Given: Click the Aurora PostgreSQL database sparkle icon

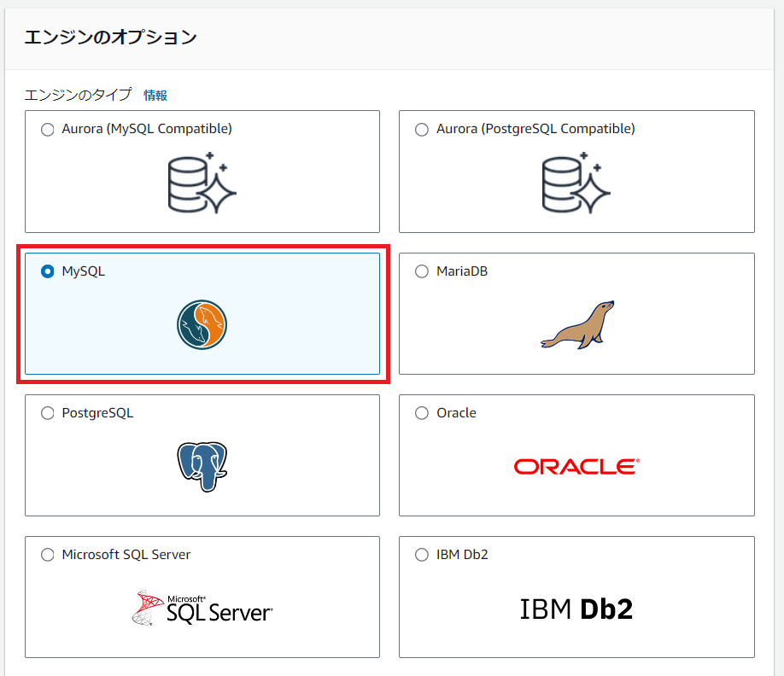Looking at the screenshot, I should pos(576,183).
